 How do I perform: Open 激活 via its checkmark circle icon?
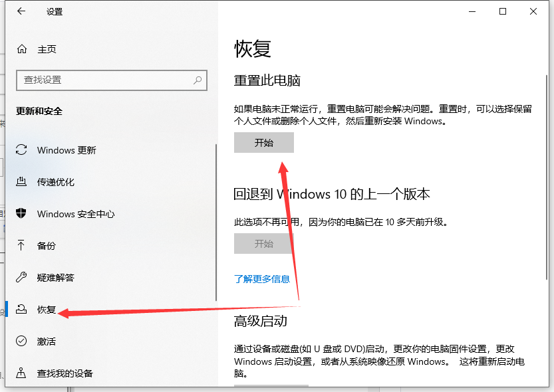point(22,342)
